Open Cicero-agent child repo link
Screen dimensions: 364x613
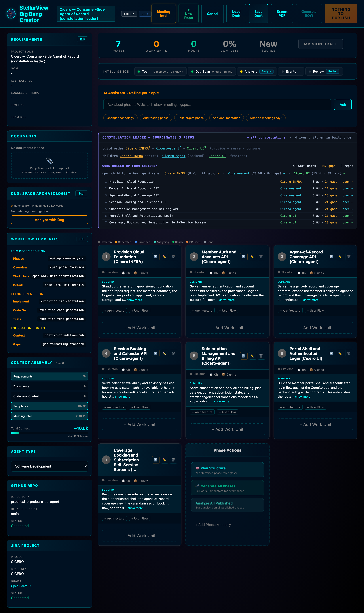pos(174,156)
